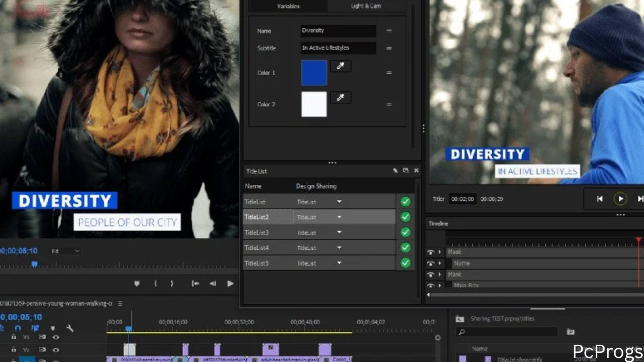The width and height of the screenshot is (644, 362).
Task: Open the sequence panel hamburger menu
Action: tap(120, 303)
